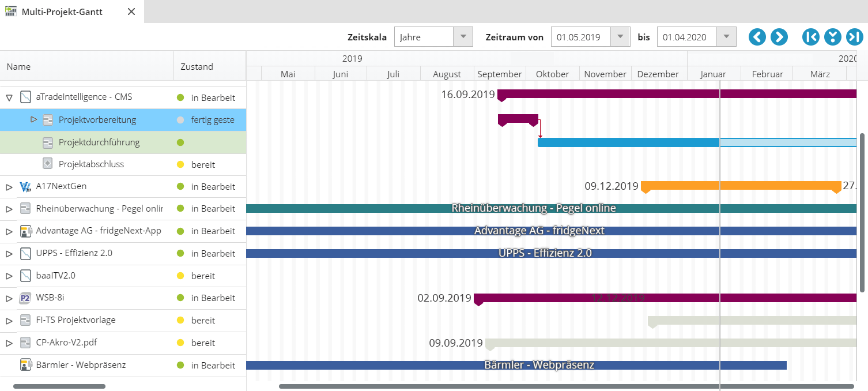Click the WSB-8i P2 project icon
The height and width of the screenshot is (391, 868).
(25, 298)
